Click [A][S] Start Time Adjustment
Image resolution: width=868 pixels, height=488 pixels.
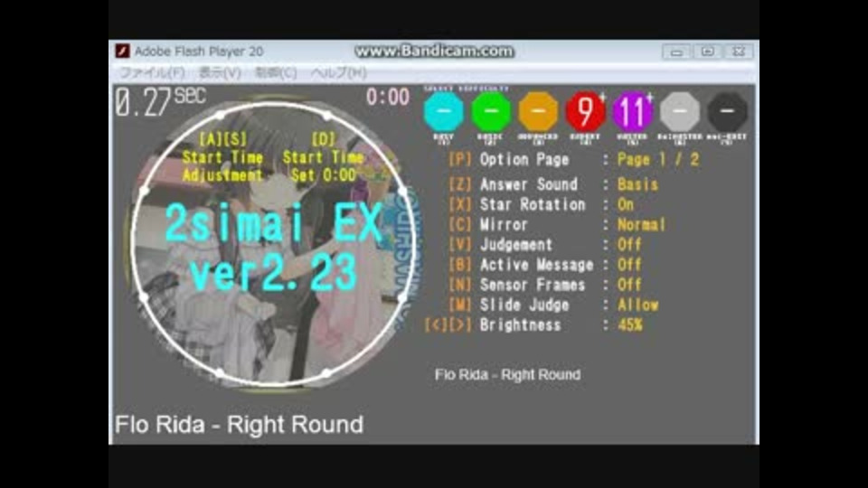pyautogui.click(x=223, y=157)
